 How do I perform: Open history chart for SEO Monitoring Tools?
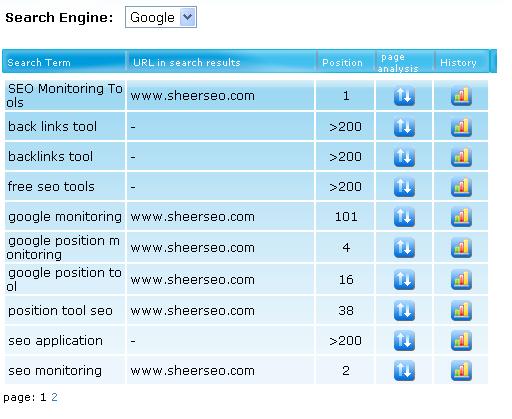(x=461, y=96)
